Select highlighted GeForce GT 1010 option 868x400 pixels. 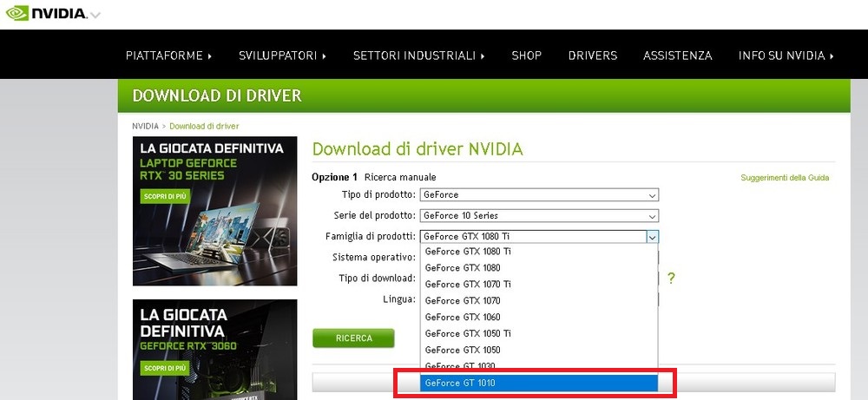[539, 383]
